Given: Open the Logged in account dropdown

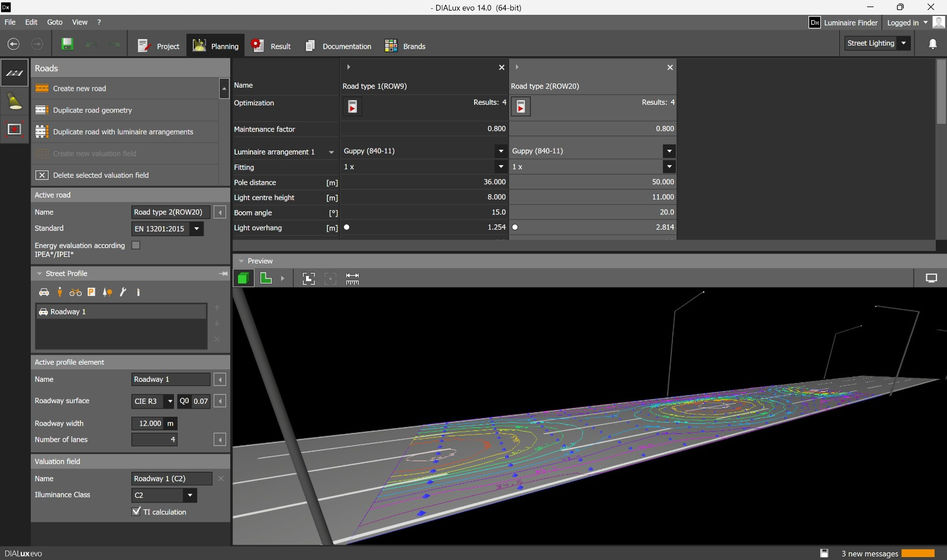Looking at the screenshot, I should click(x=907, y=22).
